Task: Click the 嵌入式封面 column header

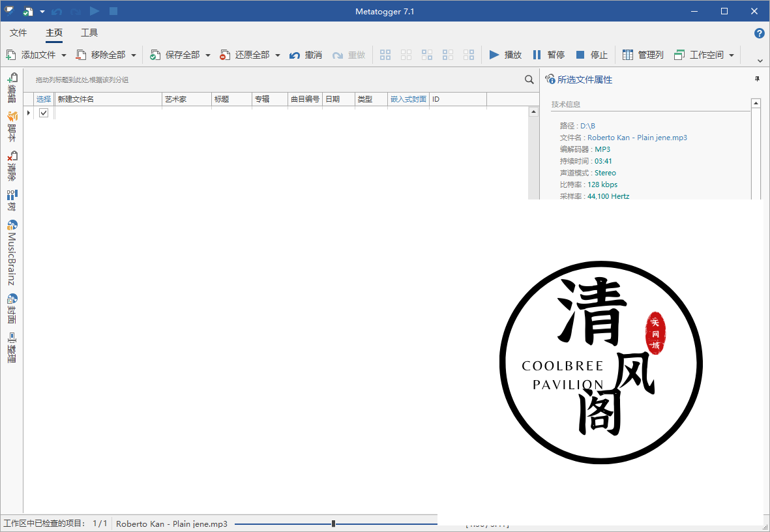Action: [409, 99]
